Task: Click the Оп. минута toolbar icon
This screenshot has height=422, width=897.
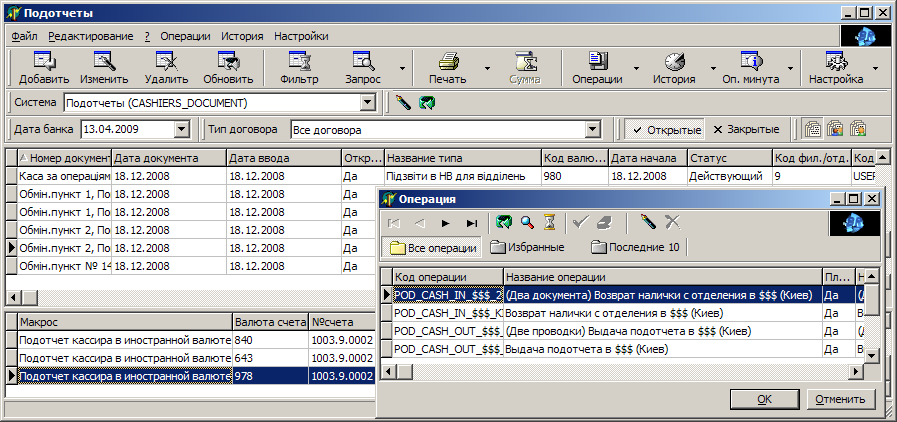Action: click(750, 60)
